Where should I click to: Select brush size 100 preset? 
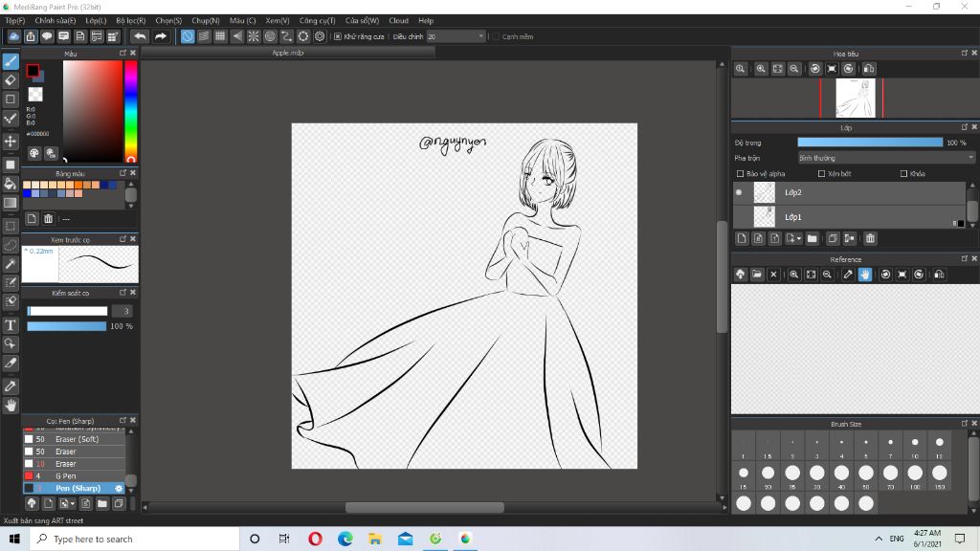pyautogui.click(x=915, y=476)
